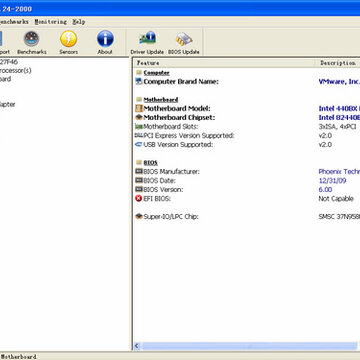This screenshot has height=360, width=360.
Task: Click the Computer section folder icon
Action: tap(139, 73)
